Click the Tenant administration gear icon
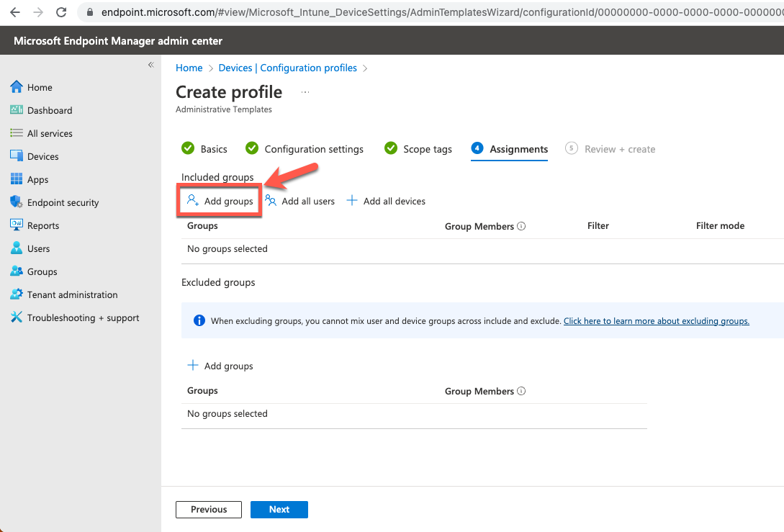The height and width of the screenshot is (532, 784). click(17, 294)
